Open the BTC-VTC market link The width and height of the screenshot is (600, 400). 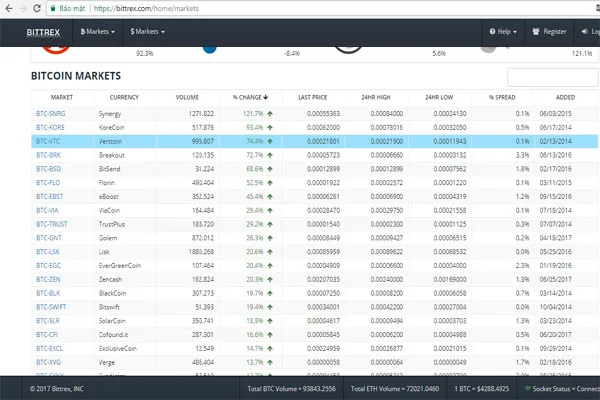[x=48, y=141]
